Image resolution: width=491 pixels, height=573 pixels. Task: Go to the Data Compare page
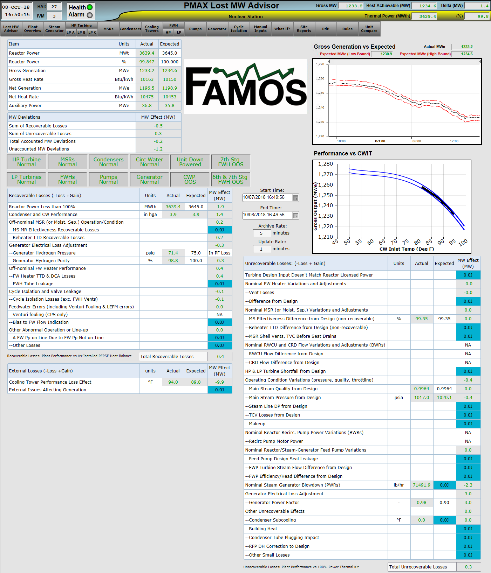pyautogui.click(x=369, y=29)
